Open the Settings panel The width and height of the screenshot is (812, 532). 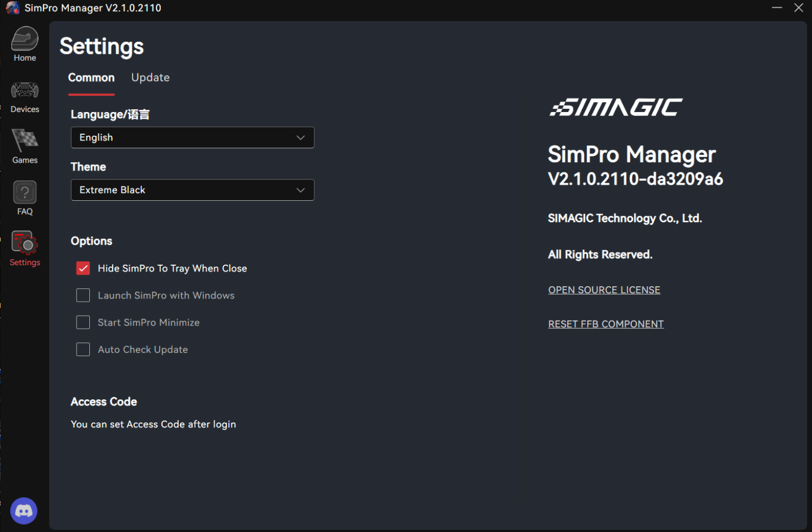(24, 247)
